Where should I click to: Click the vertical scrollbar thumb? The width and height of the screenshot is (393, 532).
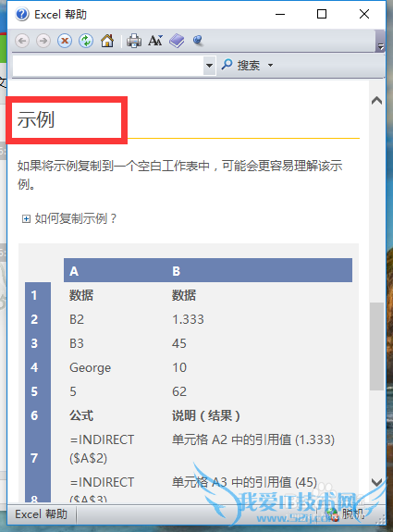[x=376, y=346]
